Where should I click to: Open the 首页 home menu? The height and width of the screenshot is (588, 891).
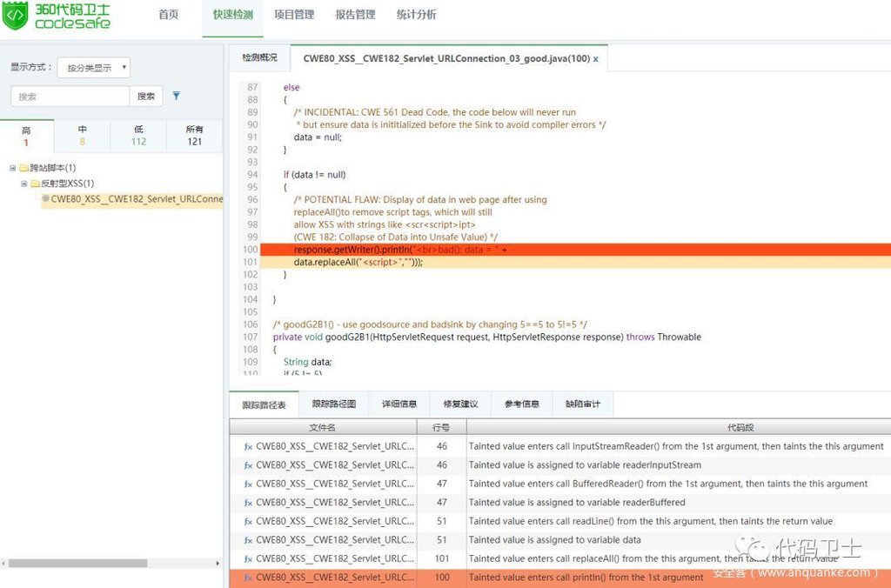point(168,15)
